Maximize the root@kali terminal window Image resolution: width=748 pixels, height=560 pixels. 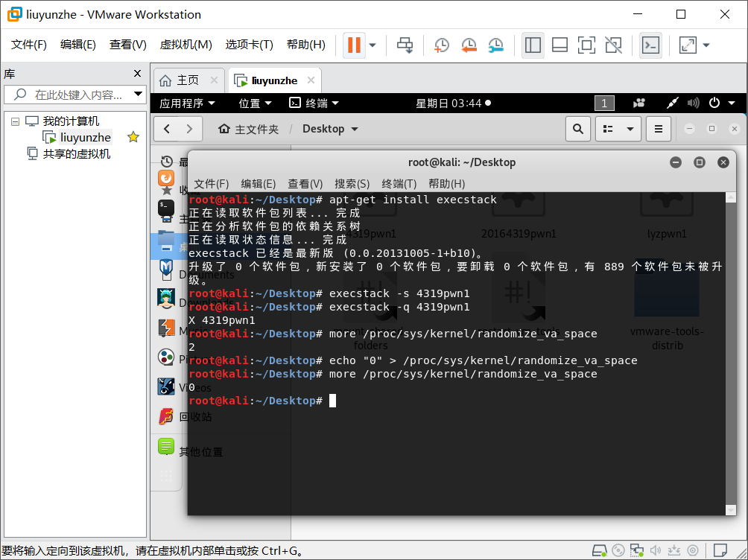pyautogui.click(x=700, y=162)
